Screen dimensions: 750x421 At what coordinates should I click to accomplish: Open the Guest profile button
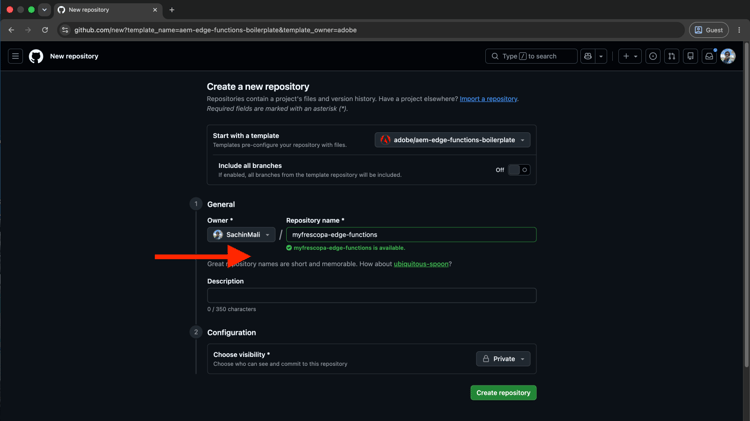pyautogui.click(x=709, y=30)
